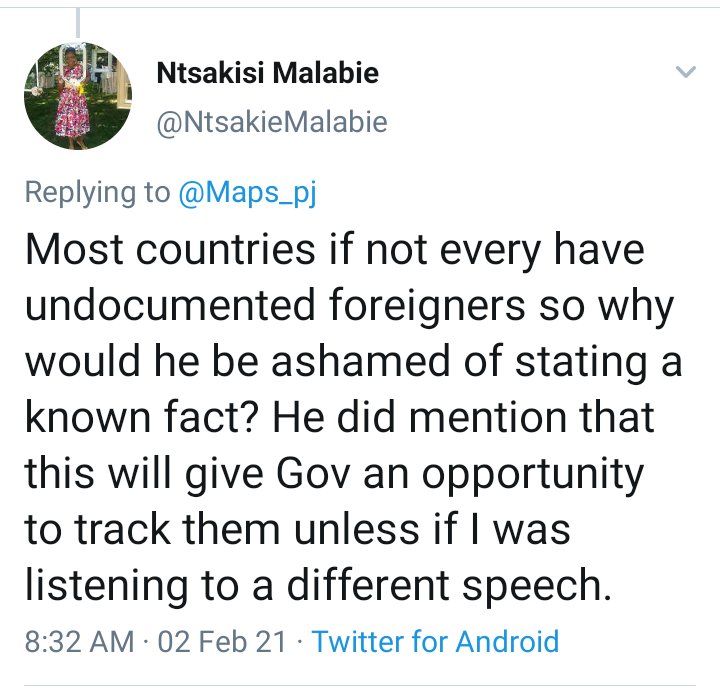Click the 'Replying to' label
Viewport: 720px width, 691px height.
pos(97,192)
